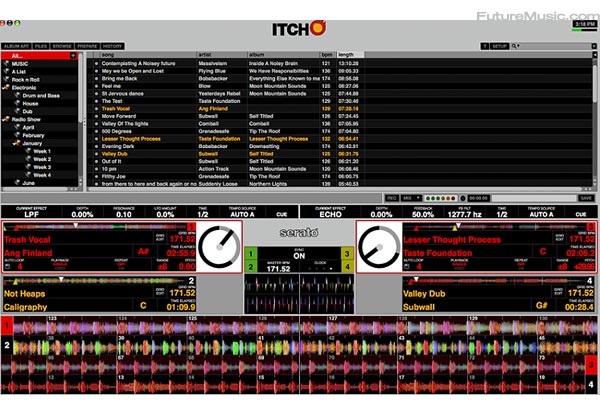Click the Lesser Thought Process virtual platter
Viewport: 600px width, 415px height.
(379, 247)
